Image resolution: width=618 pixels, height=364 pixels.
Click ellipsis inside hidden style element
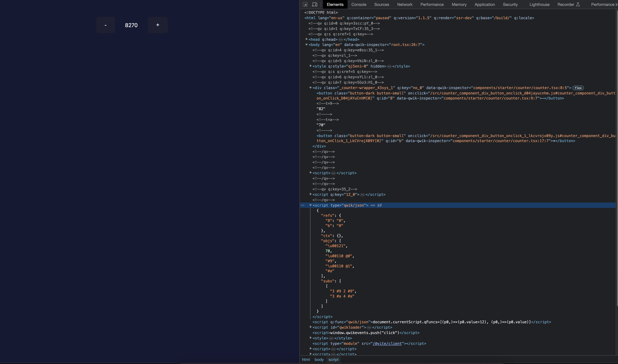click(x=389, y=67)
